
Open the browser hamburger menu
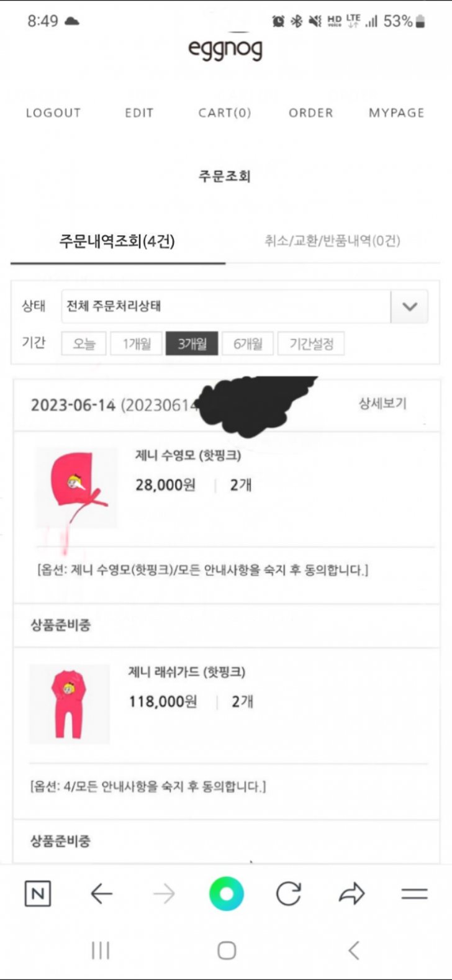tap(414, 894)
